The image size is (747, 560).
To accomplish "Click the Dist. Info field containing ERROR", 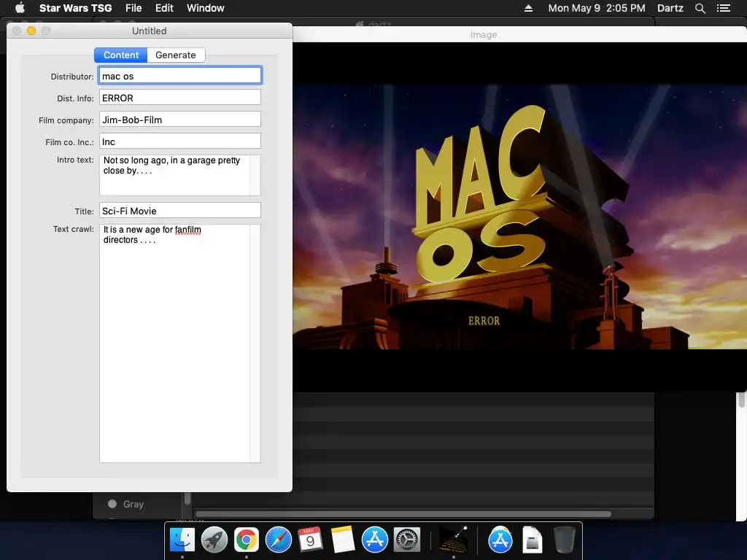I will click(180, 98).
